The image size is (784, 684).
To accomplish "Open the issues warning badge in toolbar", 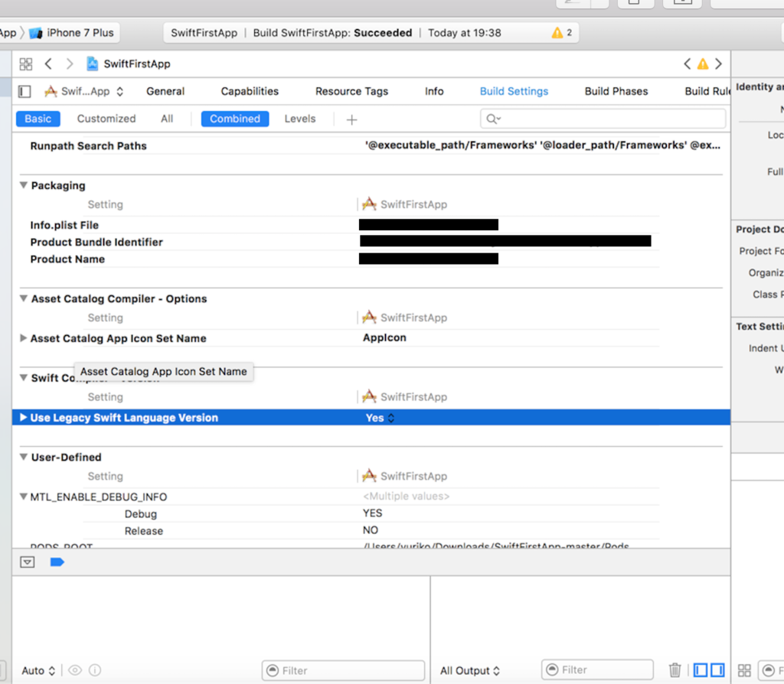I will [562, 33].
